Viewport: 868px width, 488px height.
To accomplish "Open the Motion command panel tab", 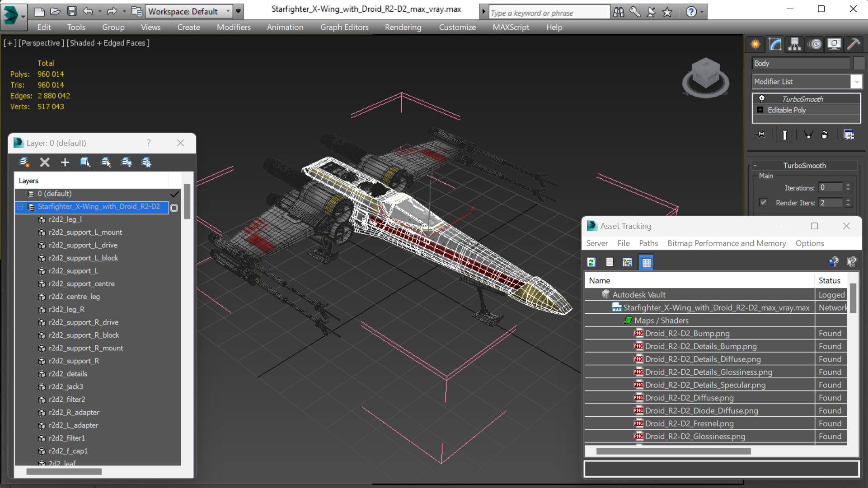I will pyautogui.click(x=815, y=44).
